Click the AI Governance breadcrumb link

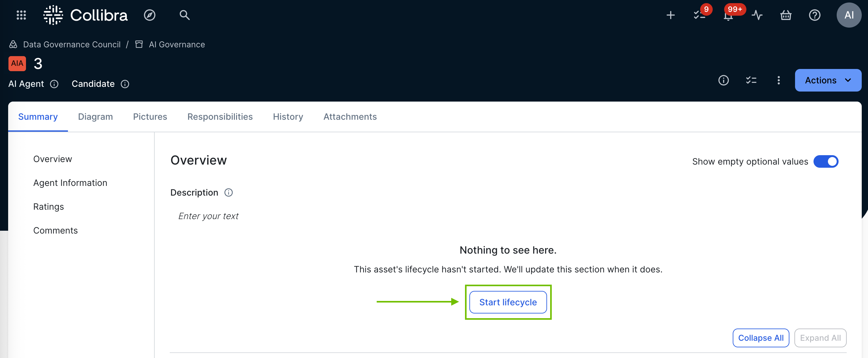click(177, 45)
